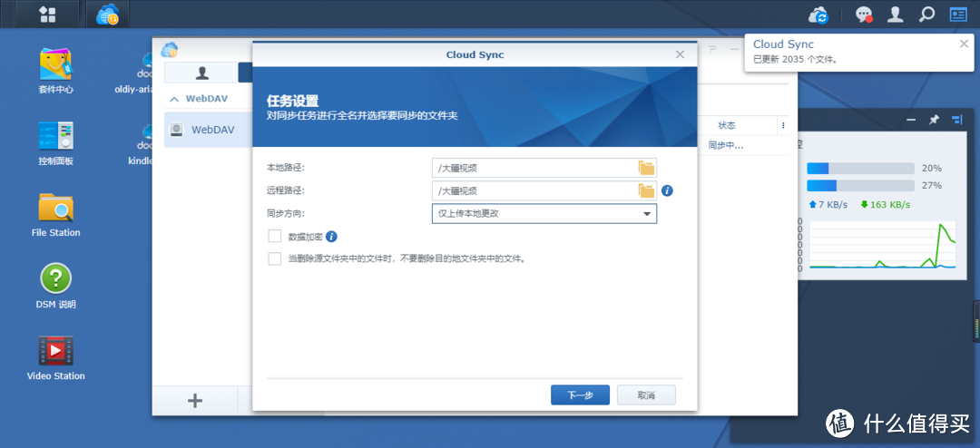Viewport: 980px width, 448px height.
Task: Enable the 数据加密 checkbox
Action: point(274,236)
